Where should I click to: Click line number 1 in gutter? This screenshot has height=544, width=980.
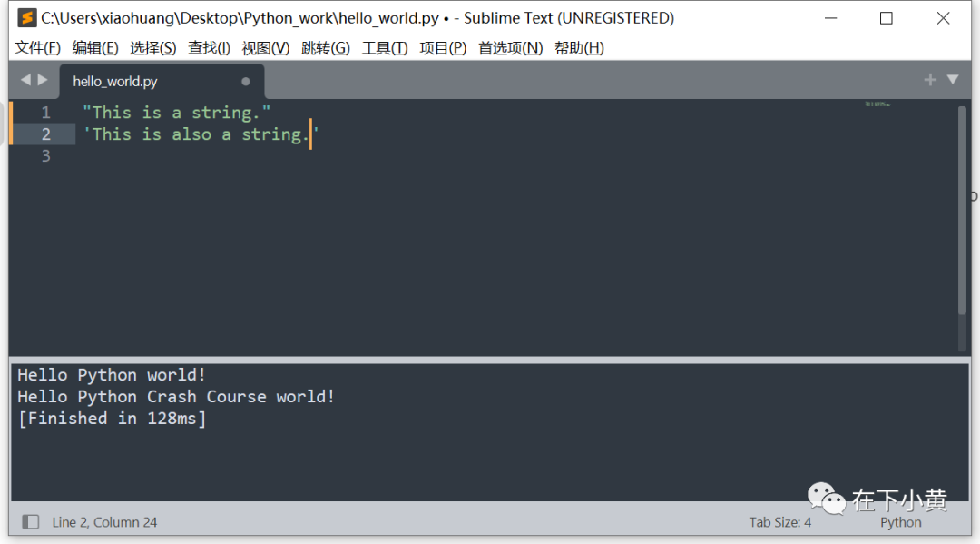point(45,113)
